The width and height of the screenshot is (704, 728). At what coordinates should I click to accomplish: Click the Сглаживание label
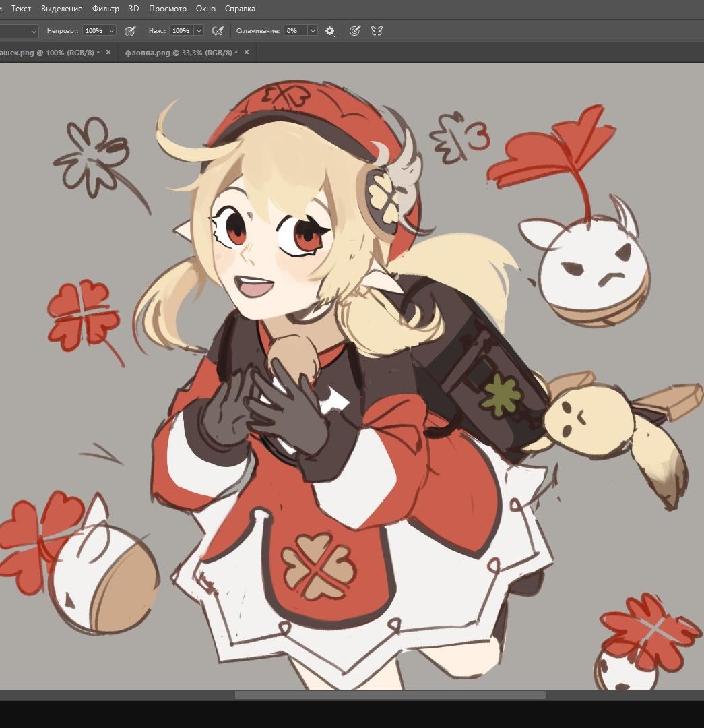[258, 30]
